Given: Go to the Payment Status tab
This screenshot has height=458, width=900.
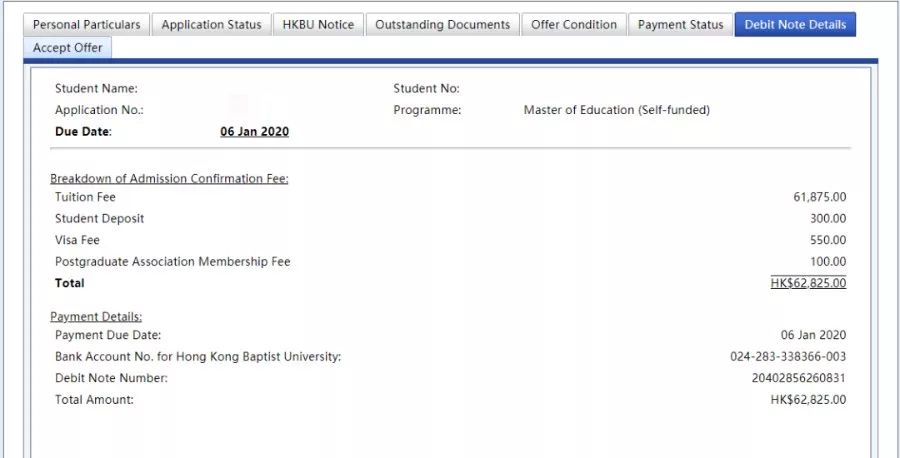Looking at the screenshot, I should click(x=680, y=24).
